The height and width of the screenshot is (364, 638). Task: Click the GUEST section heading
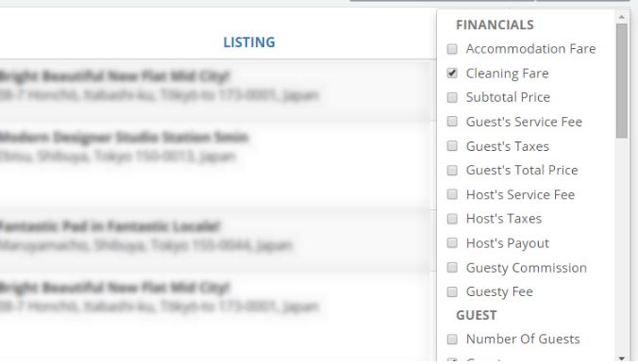click(x=476, y=315)
